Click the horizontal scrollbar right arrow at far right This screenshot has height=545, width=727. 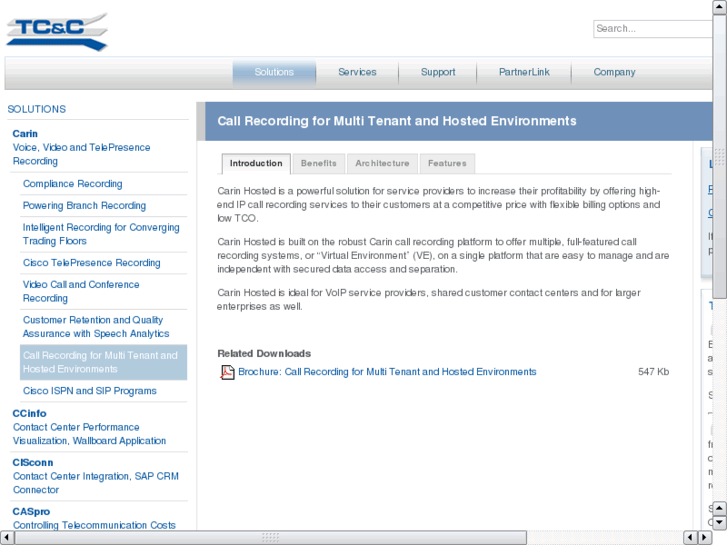(x=705, y=538)
